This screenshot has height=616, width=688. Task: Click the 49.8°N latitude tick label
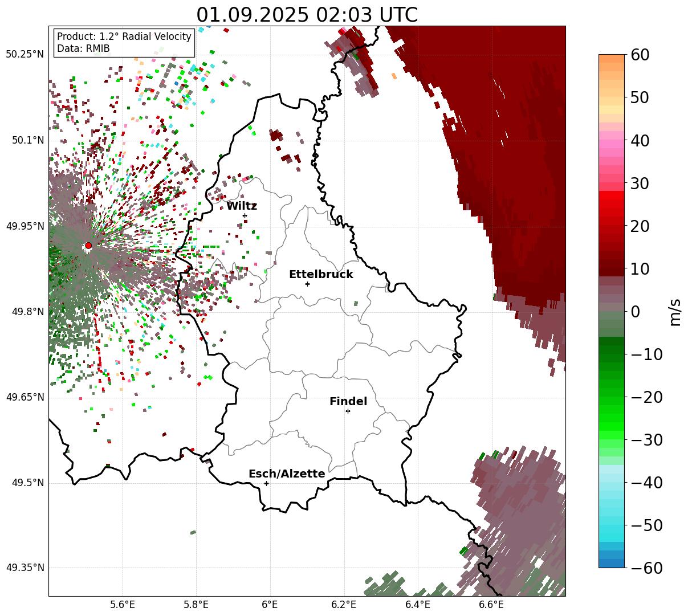tap(28, 312)
